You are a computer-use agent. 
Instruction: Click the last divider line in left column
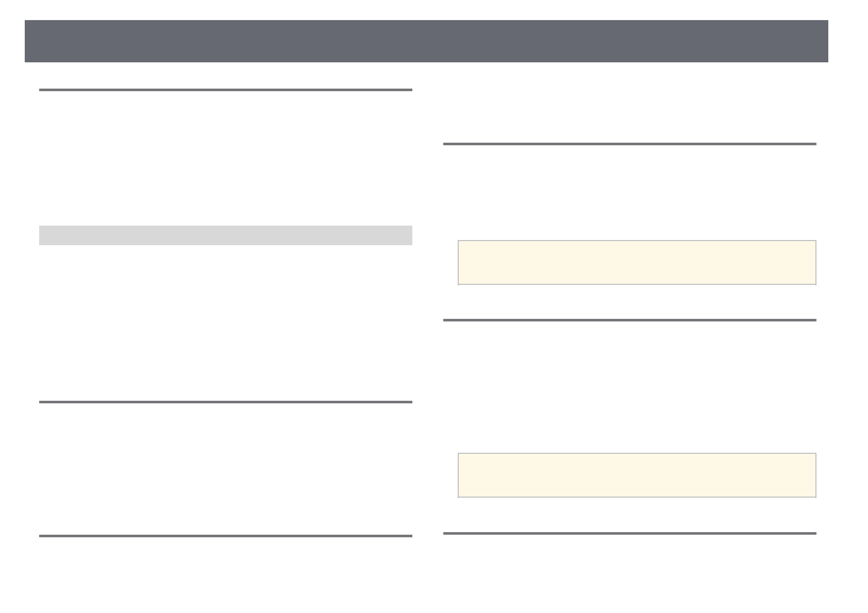pos(225,536)
